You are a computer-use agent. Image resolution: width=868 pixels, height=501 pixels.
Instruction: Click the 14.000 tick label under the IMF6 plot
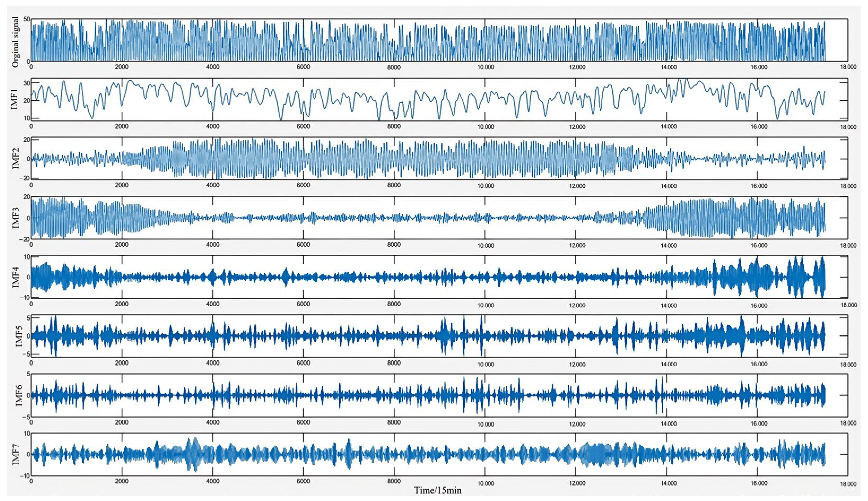coord(668,423)
